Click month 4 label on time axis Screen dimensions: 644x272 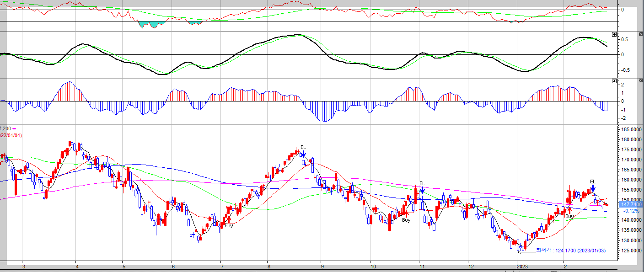pos(77,266)
